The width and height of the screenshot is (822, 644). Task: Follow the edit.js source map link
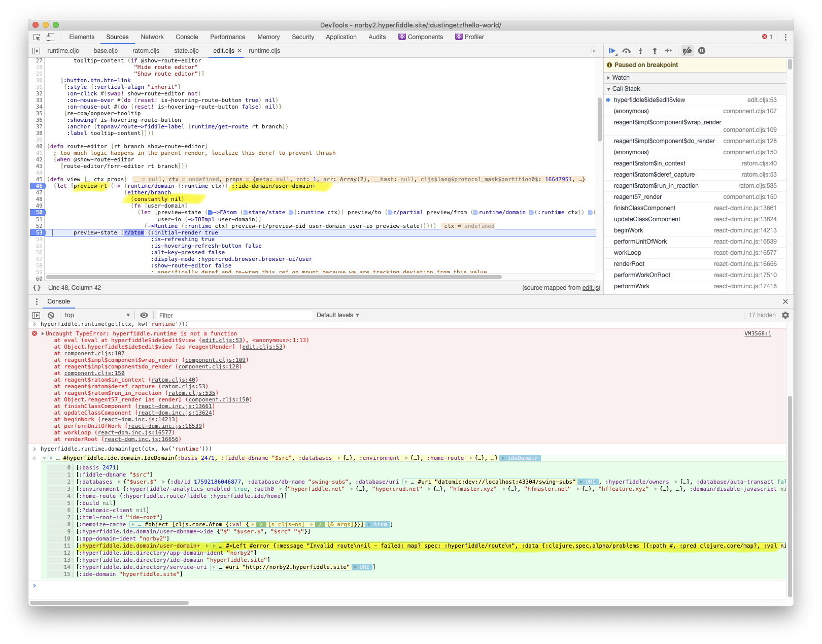coord(591,288)
